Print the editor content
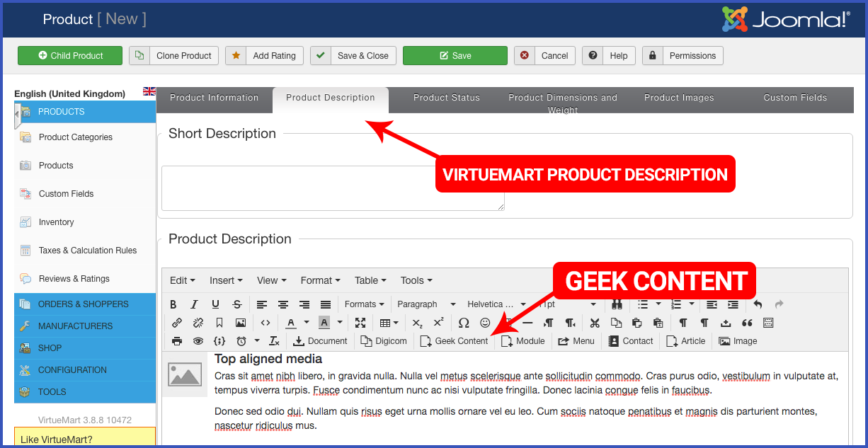868x448 pixels. [177, 341]
